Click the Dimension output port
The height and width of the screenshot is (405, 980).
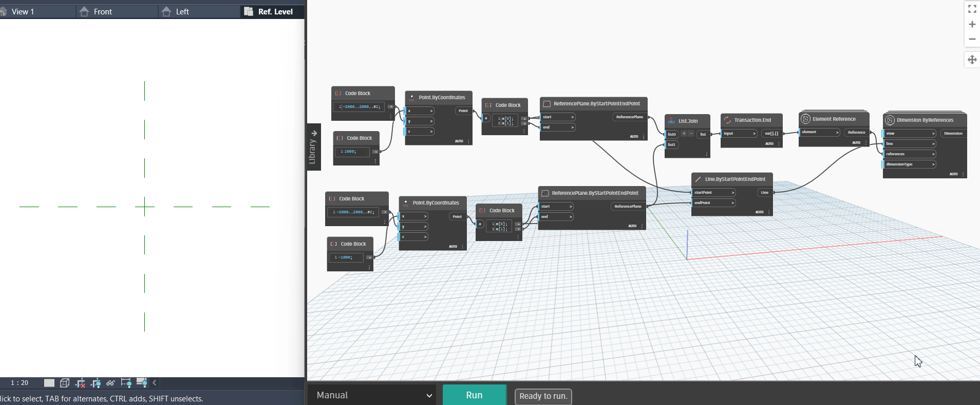click(954, 133)
